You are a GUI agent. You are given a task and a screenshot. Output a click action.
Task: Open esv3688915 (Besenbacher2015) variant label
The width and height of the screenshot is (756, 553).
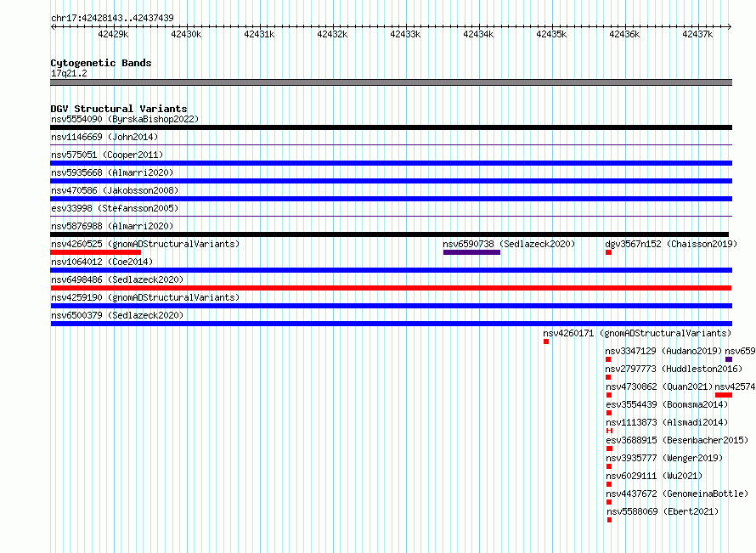(677, 440)
